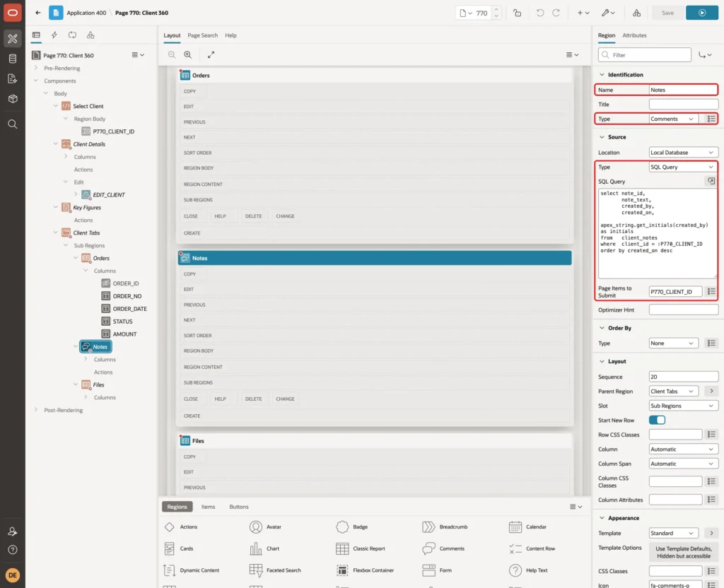Click the Application 400 breadcrumb link
Image resolution: width=724 pixels, height=588 pixels.
coord(86,13)
